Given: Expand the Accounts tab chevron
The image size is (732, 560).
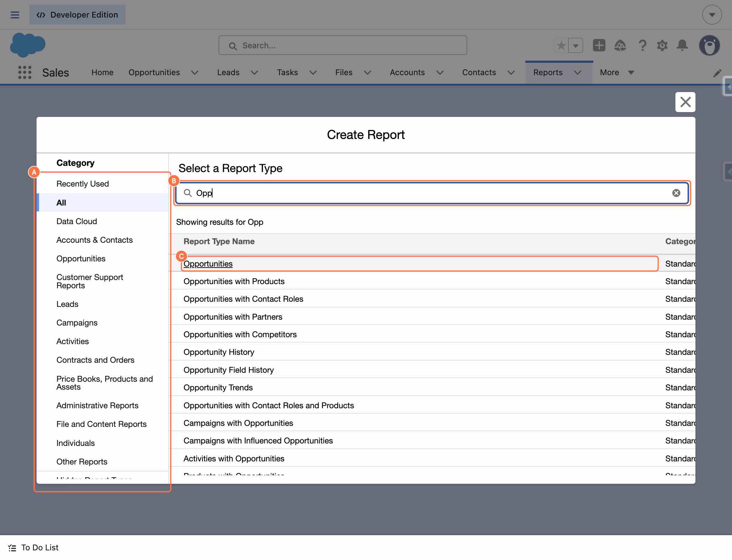Looking at the screenshot, I should pyautogui.click(x=440, y=72).
